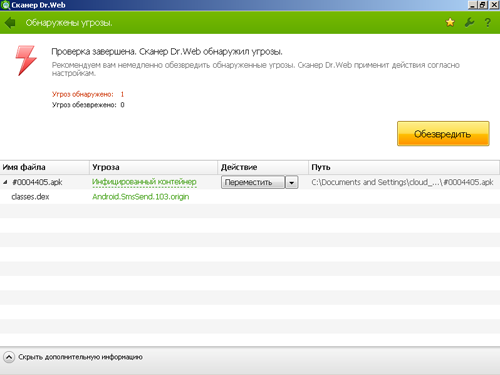The height and width of the screenshot is (375, 500).
Task: Collapse the #0004405.apk tree row
Action: tap(5, 182)
